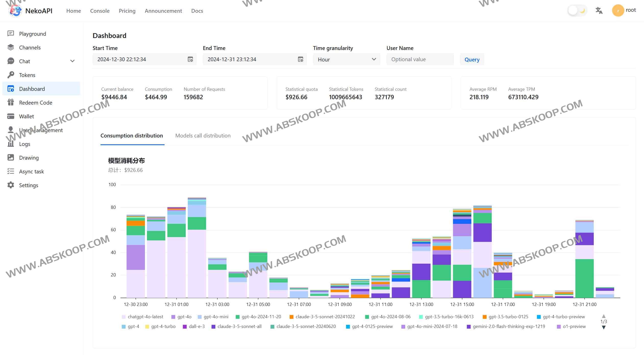The image size is (644, 355).
Task: Click the language translation icon
Action: tap(599, 11)
